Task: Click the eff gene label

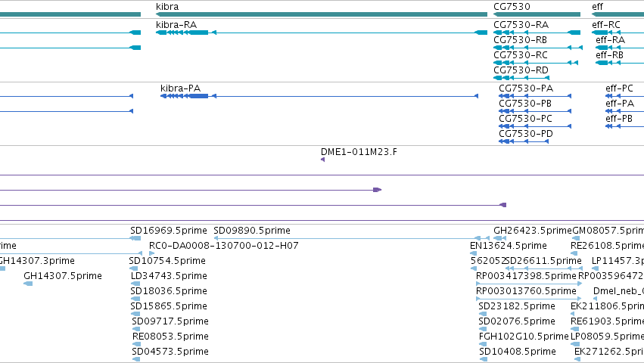Action: point(597,7)
